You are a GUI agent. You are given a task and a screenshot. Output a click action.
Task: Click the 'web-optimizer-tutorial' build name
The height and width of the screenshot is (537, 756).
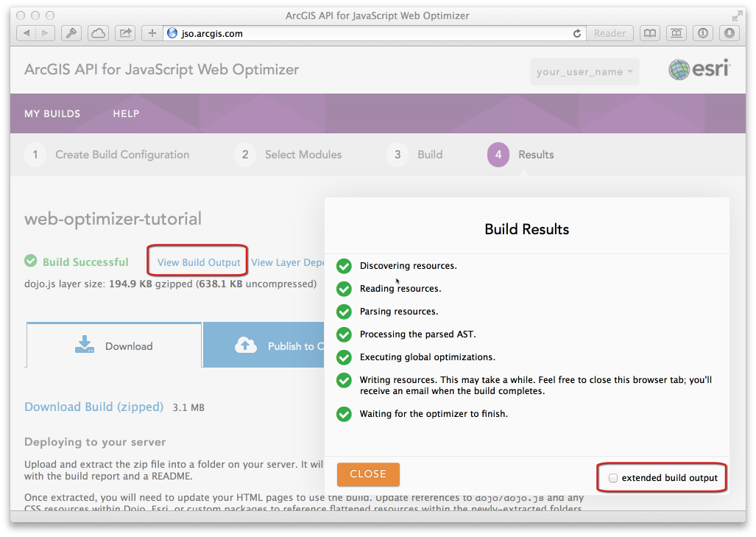[x=113, y=219]
